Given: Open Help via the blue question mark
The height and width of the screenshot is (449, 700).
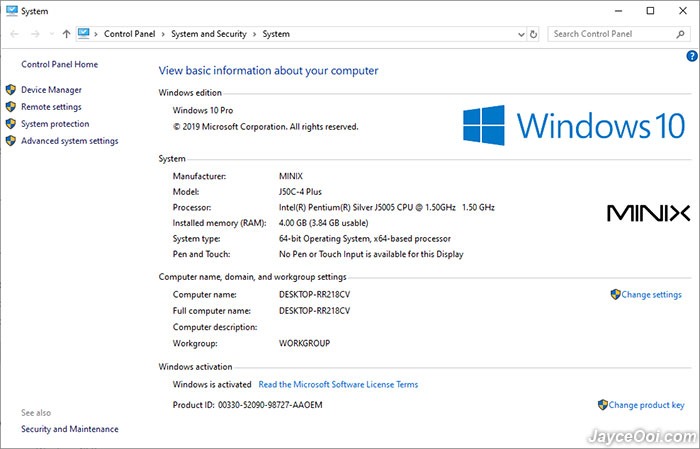Looking at the screenshot, I should pyautogui.click(x=692, y=56).
